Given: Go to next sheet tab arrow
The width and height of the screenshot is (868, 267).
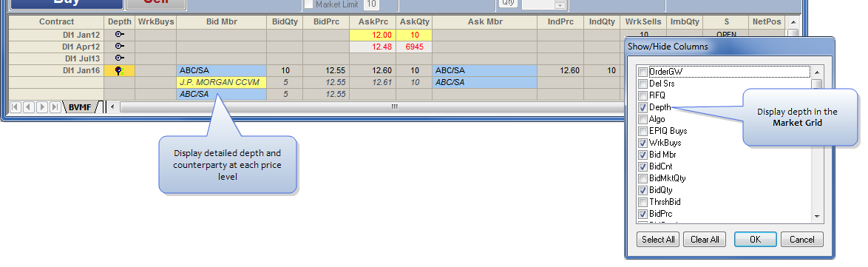Looking at the screenshot, I should 42,107.
